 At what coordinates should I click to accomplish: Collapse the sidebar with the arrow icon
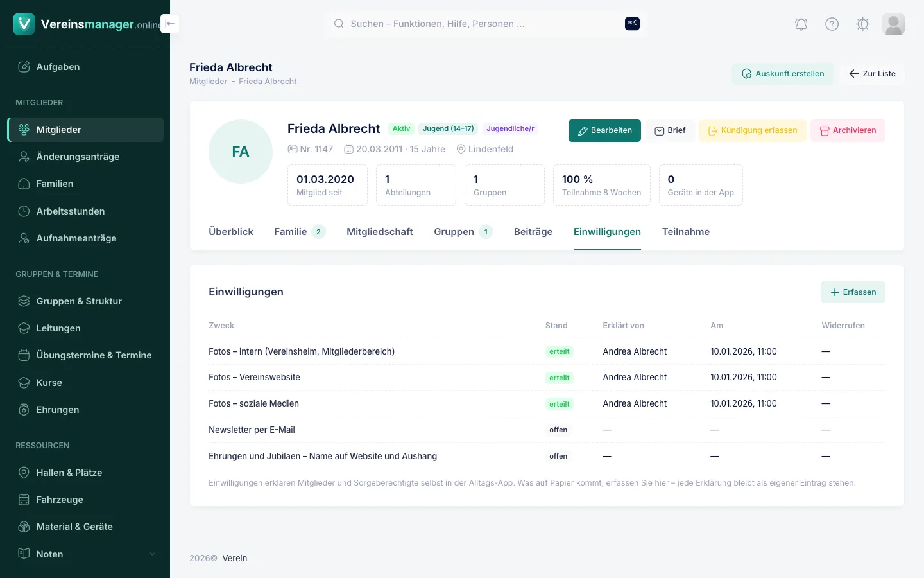(x=169, y=24)
